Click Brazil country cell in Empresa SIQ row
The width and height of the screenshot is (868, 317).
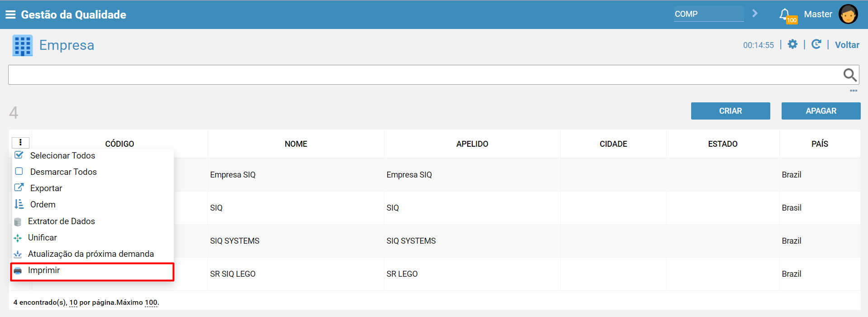tap(792, 175)
